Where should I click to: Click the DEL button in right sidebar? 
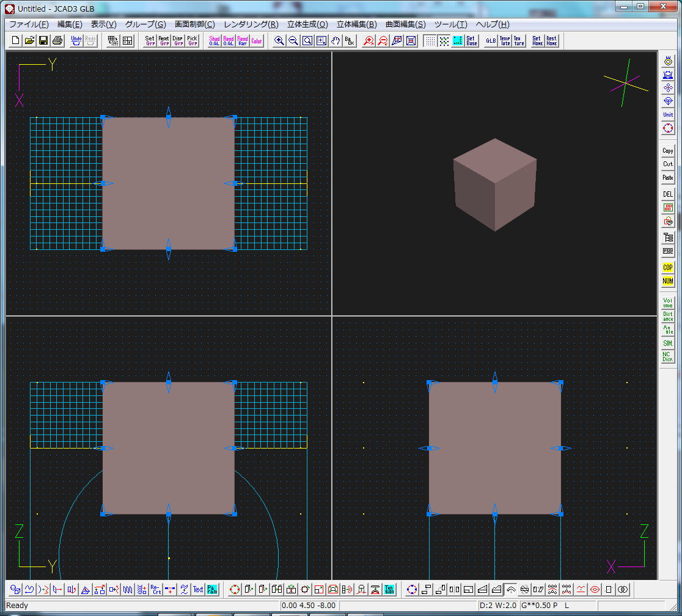[x=668, y=194]
